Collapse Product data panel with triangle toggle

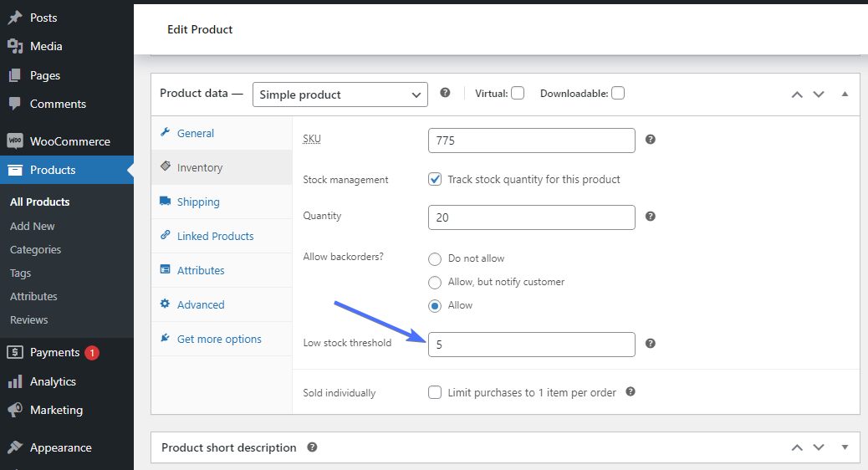tap(845, 95)
